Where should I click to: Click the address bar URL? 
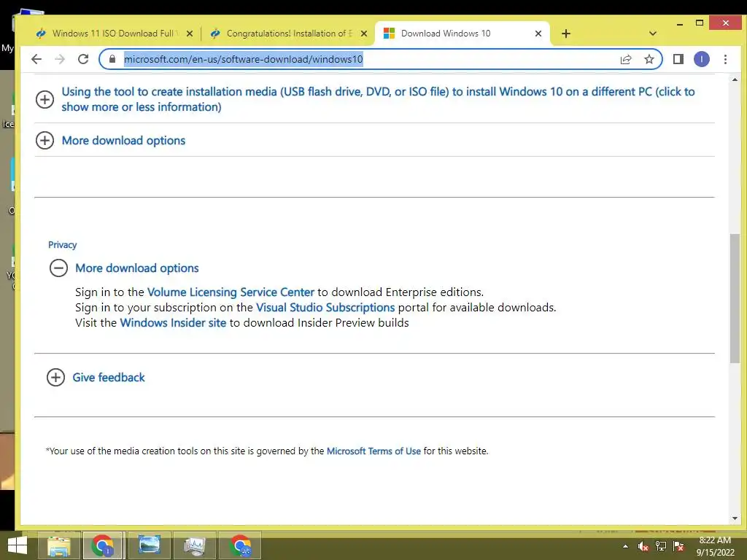[x=244, y=59]
